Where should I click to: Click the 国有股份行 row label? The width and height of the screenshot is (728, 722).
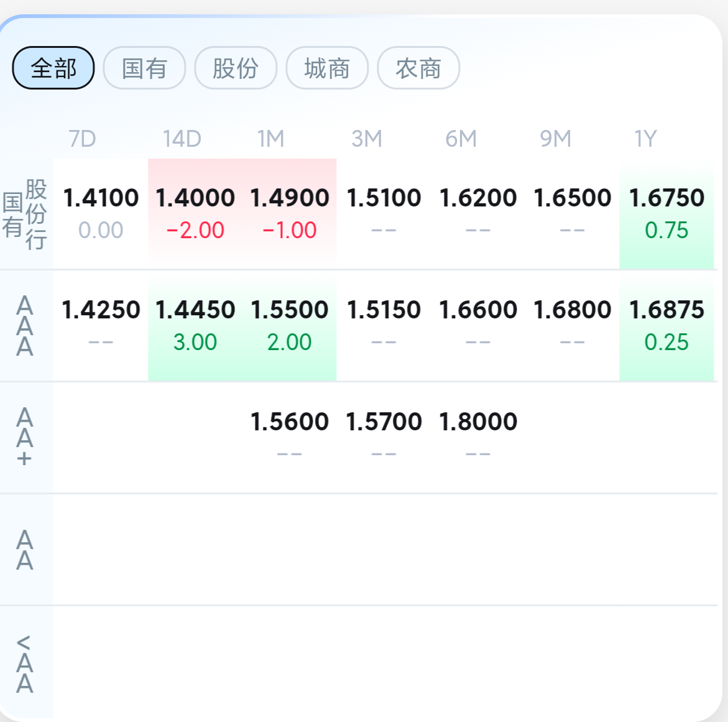(x=25, y=214)
